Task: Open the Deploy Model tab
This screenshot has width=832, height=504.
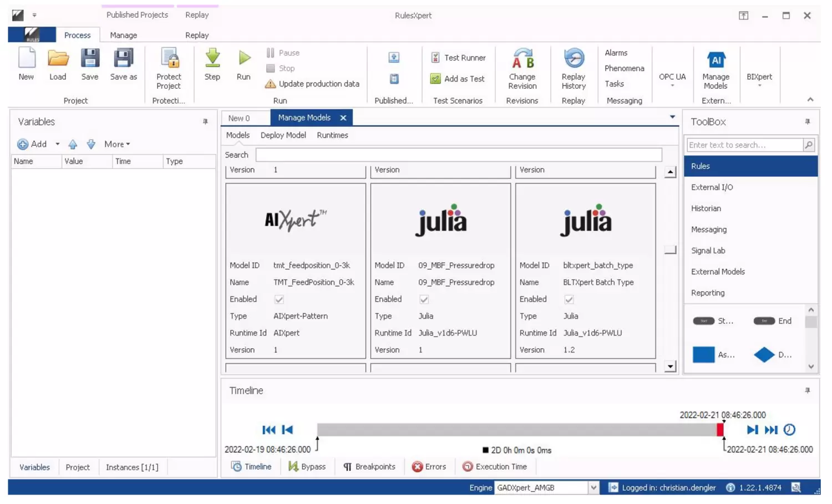Action: (283, 135)
